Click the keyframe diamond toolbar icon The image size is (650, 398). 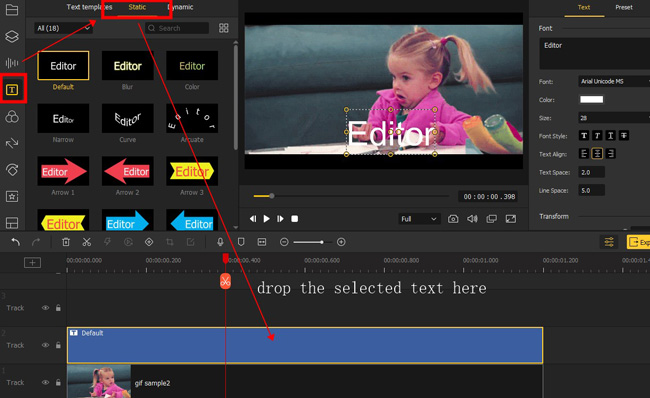tap(149, 242)
